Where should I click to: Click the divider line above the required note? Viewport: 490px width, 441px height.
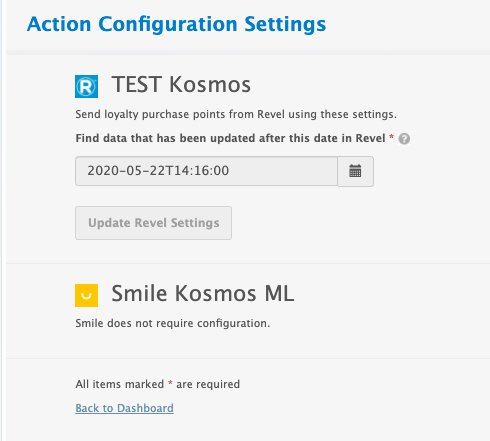(x=248, y=358)
